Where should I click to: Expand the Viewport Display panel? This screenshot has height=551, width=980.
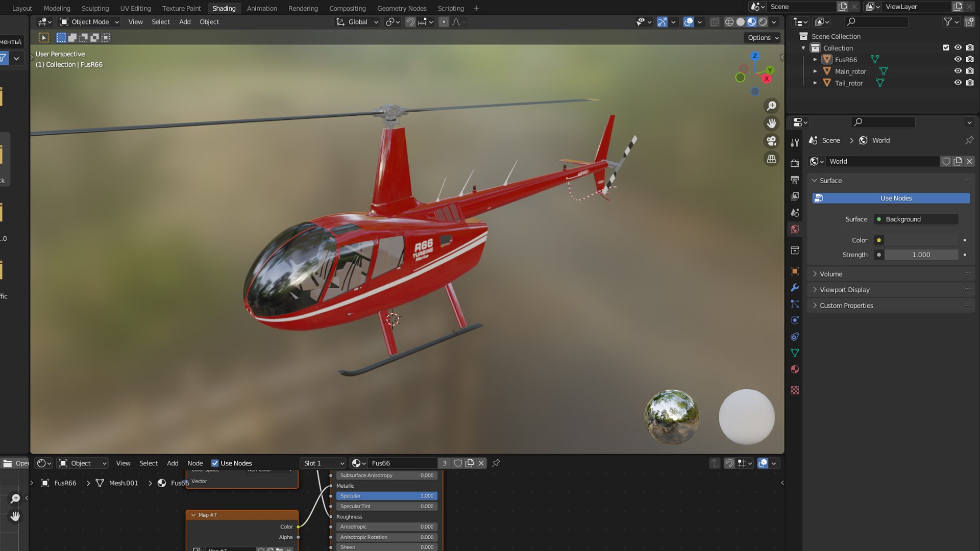(891, 290)
